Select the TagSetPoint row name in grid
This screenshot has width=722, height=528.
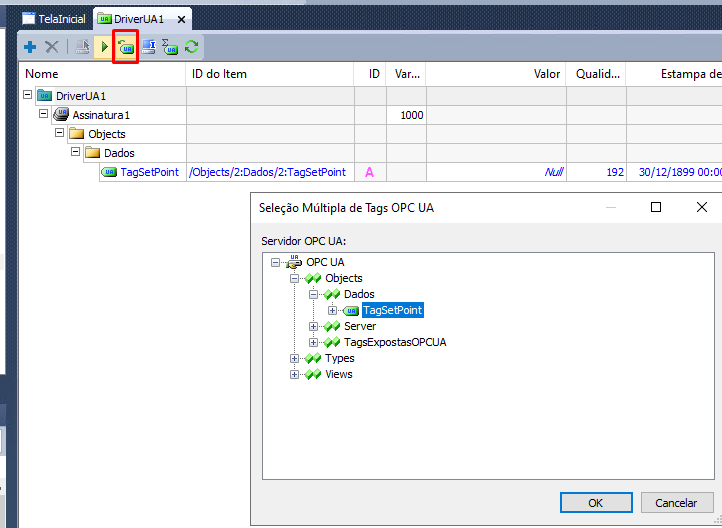pyautogui.click(x=149, y=172)
